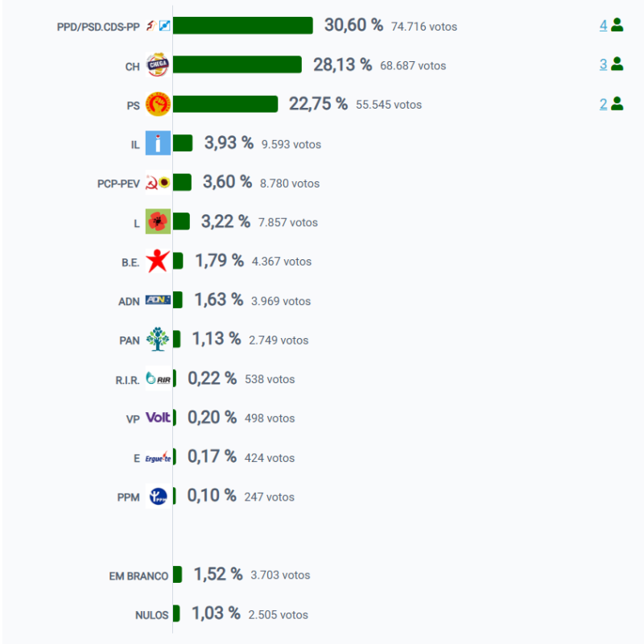Click the PS fist-and-rose logo
644x644 pixels.
tap(158, 105)
